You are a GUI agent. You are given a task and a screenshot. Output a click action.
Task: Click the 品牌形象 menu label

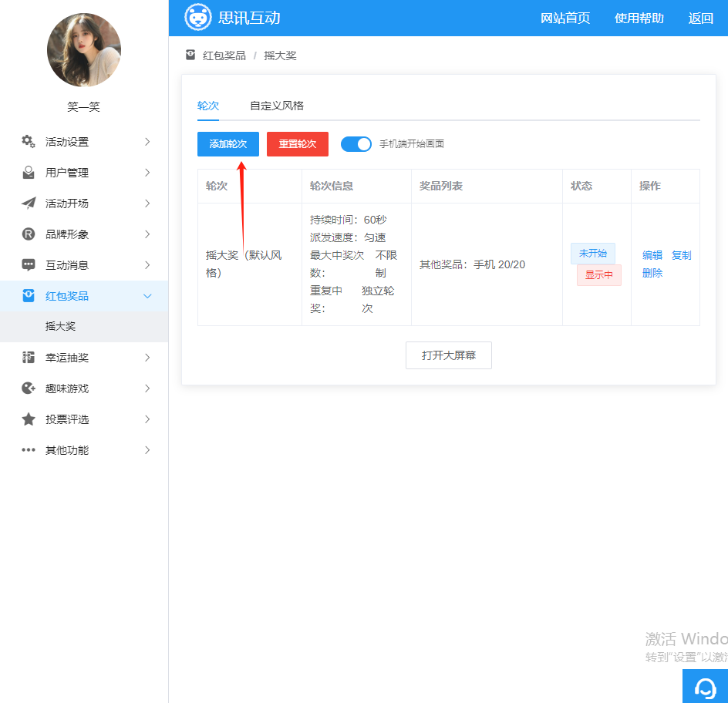pyautogui.click(x=67, y=234)
